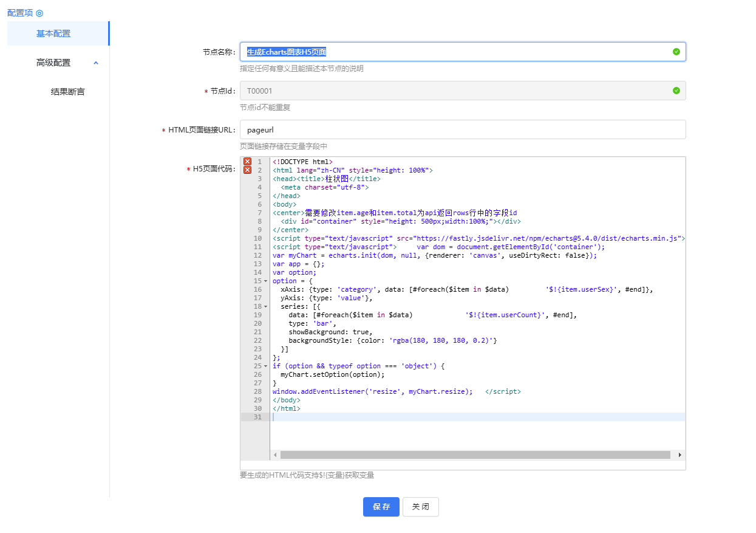Click the div id="container" code line
The width and height of the screenshot is (756, 533).
pos(401,221)
